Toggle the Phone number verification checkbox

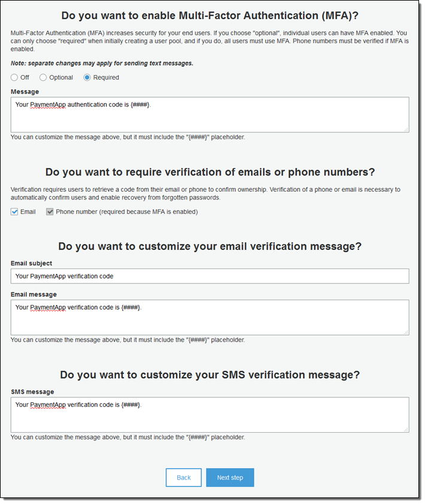click(x=50, y=212)
